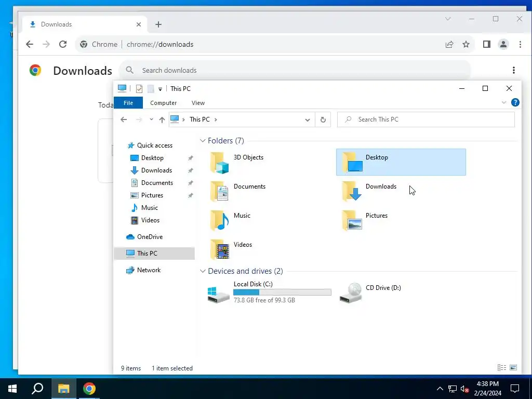This screenshot has width=532, height=399.
Task: Open Documents under Quick access
Action: point(157,183)
